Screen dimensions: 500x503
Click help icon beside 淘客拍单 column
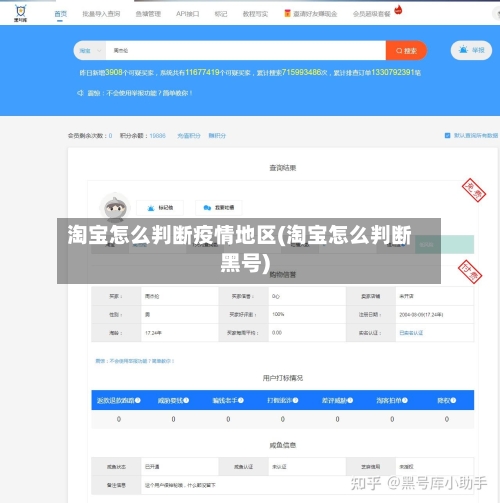pyautogui.click(x=405, y=400)
